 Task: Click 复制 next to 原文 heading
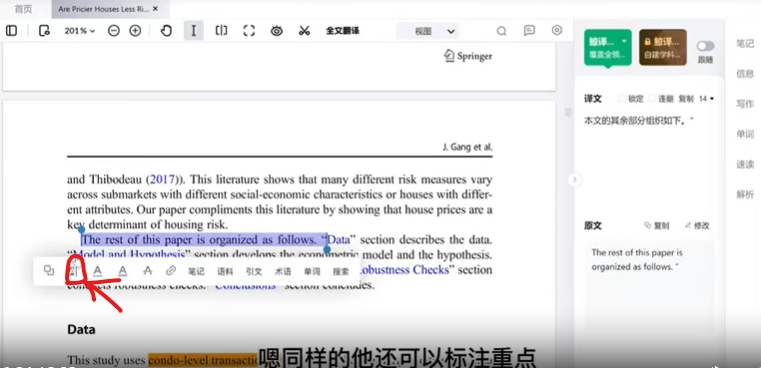pos(657,225)
